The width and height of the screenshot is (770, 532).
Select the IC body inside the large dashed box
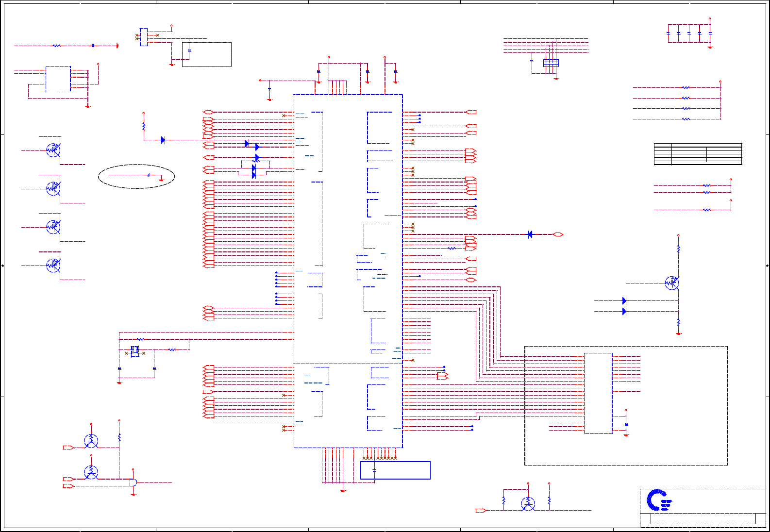tap(598, 393)
